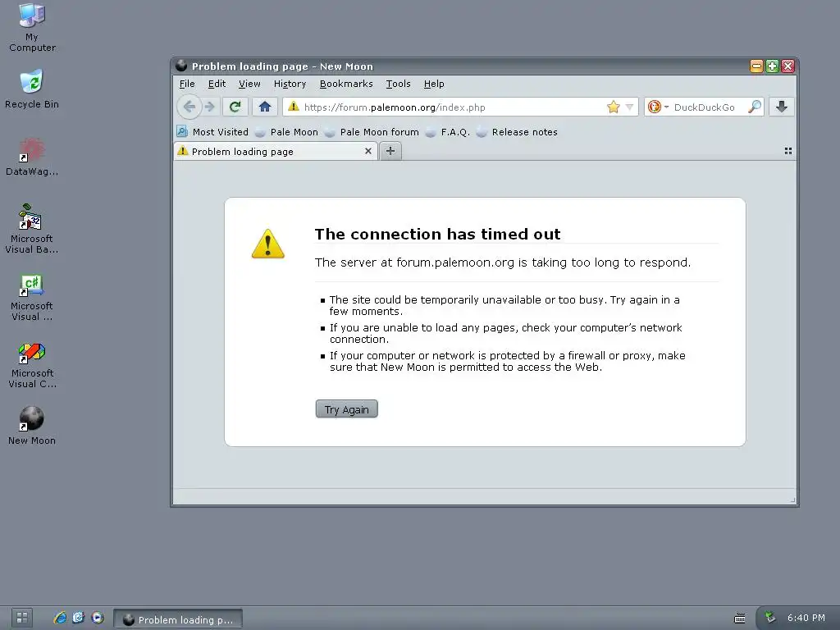Open the History menu
The image size is (840, 630).
(x=290, y=84)
